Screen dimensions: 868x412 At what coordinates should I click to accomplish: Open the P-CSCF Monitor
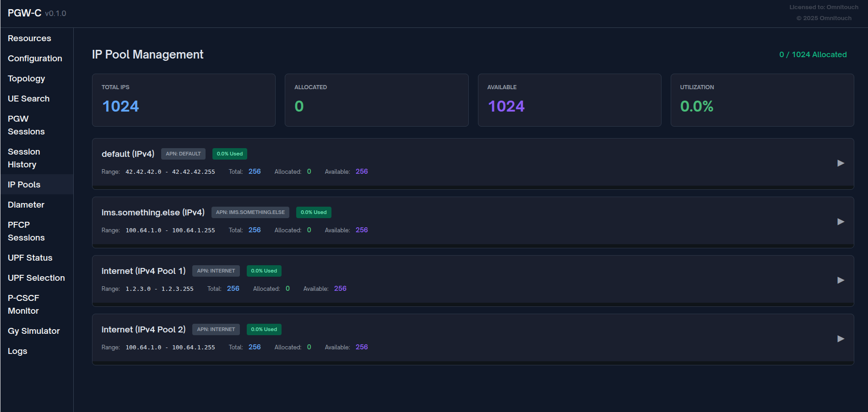(x=23, y=304)
